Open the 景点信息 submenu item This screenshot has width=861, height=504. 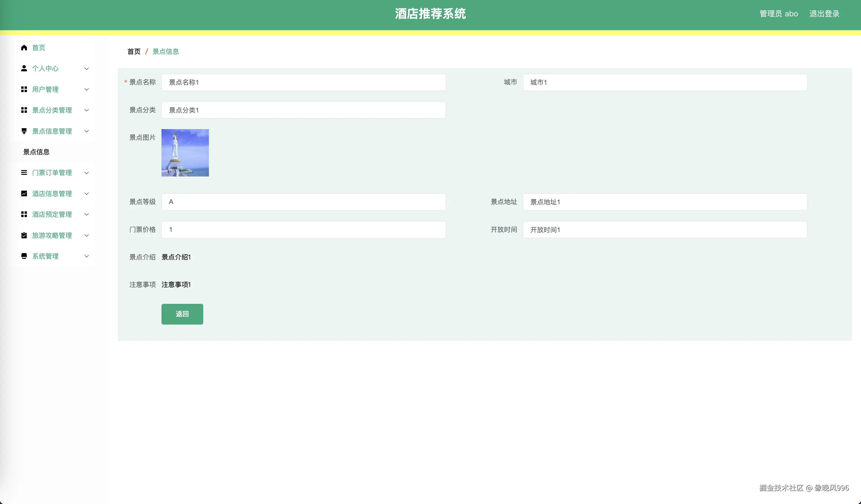[36, 152]
